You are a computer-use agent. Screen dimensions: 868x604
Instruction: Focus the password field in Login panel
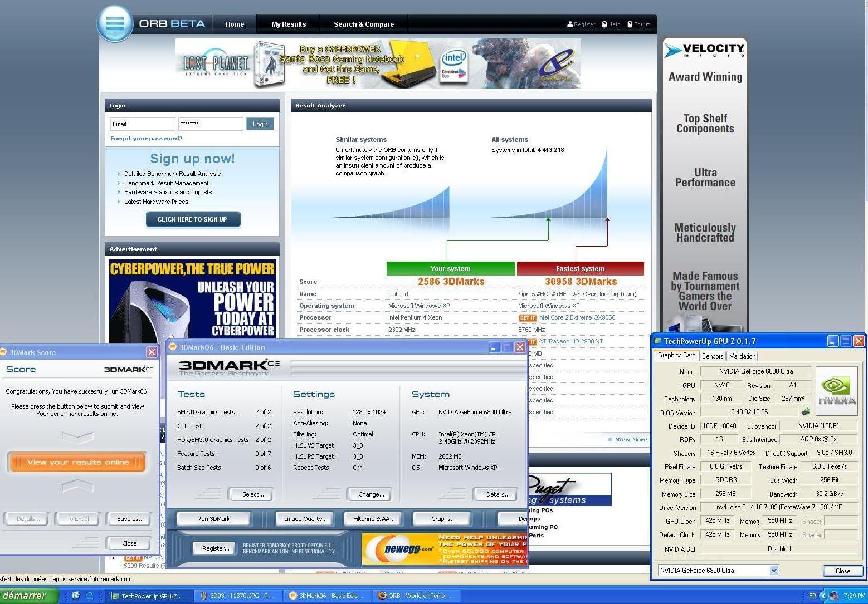(x=211, y=124)
